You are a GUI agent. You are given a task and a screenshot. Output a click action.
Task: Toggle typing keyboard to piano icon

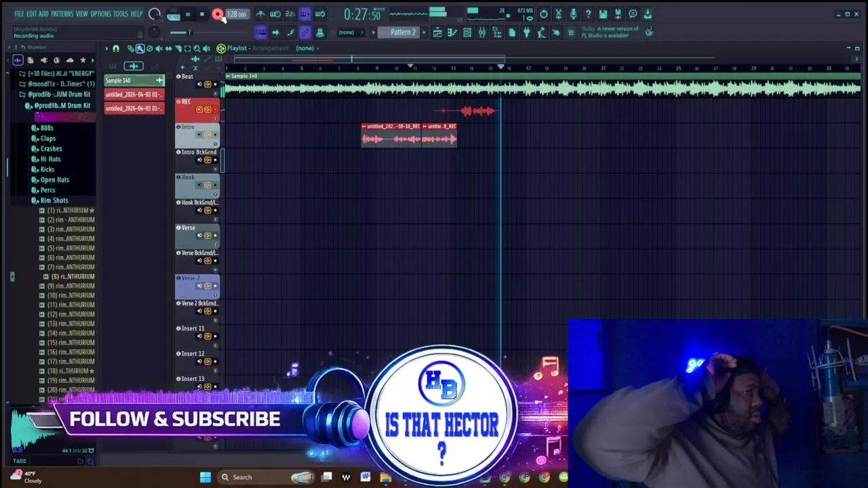click(260, 33)
